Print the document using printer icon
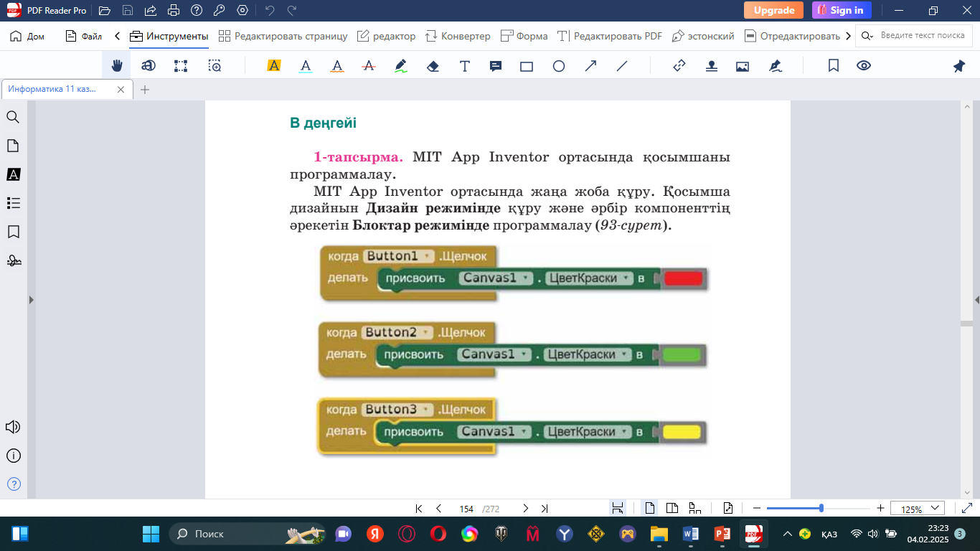The image size is (980, 551). click(x=173, y=10)
